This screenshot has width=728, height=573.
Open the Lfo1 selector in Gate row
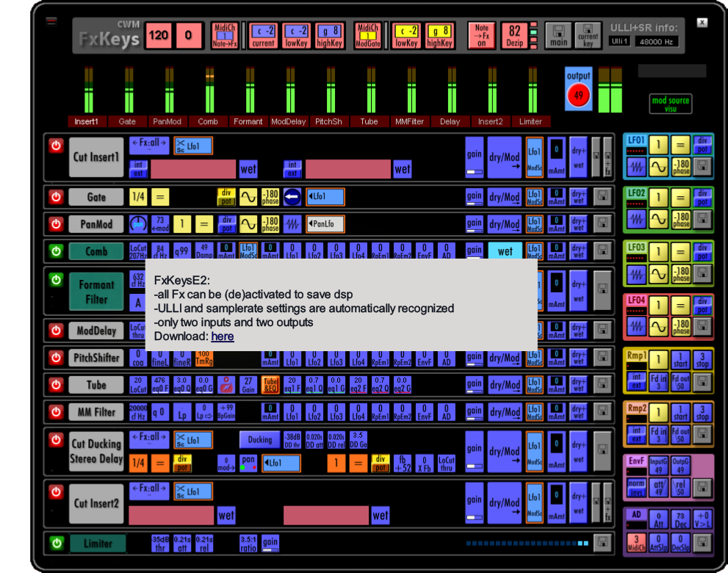[x=325, y=197]
